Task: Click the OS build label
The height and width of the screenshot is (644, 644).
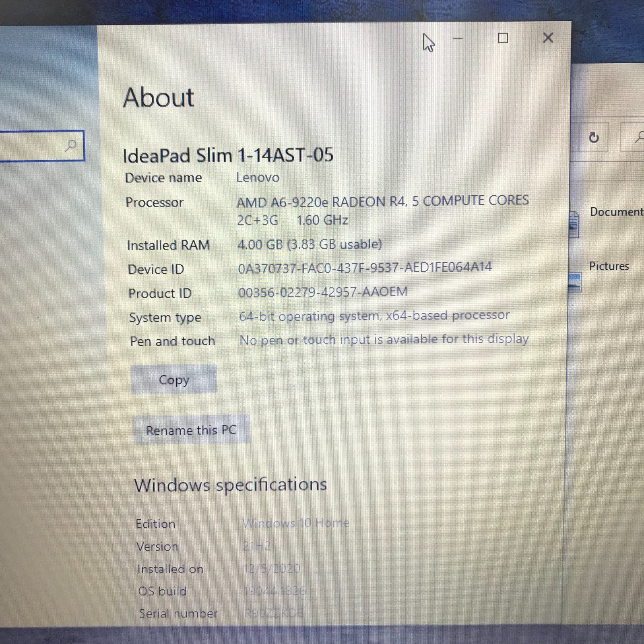Action: coord(163,591)
